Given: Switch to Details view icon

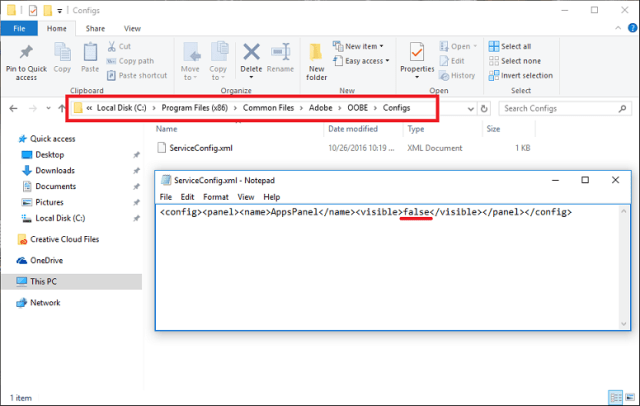Looking at the screenshot, I should click(616, 397).
